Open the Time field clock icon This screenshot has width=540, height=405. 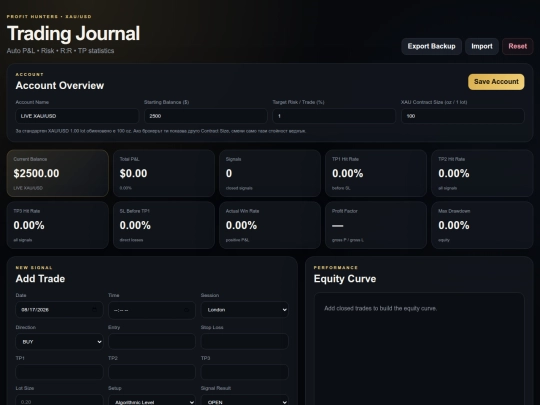pos(187,310)
